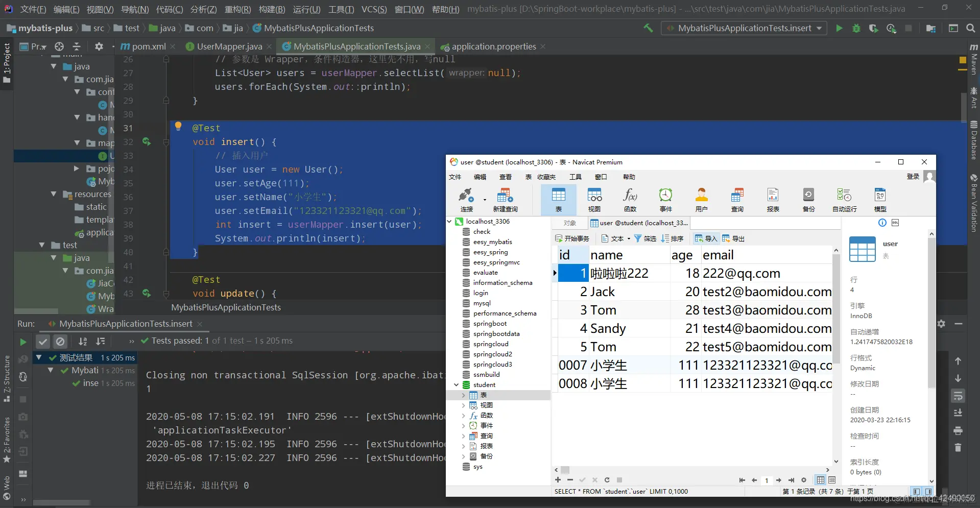This screenshot has height=508, width=980.
Task: Collapse the localhost_3306 connection in Navicat
Action: pyautogui.click(x=450, y=222)
